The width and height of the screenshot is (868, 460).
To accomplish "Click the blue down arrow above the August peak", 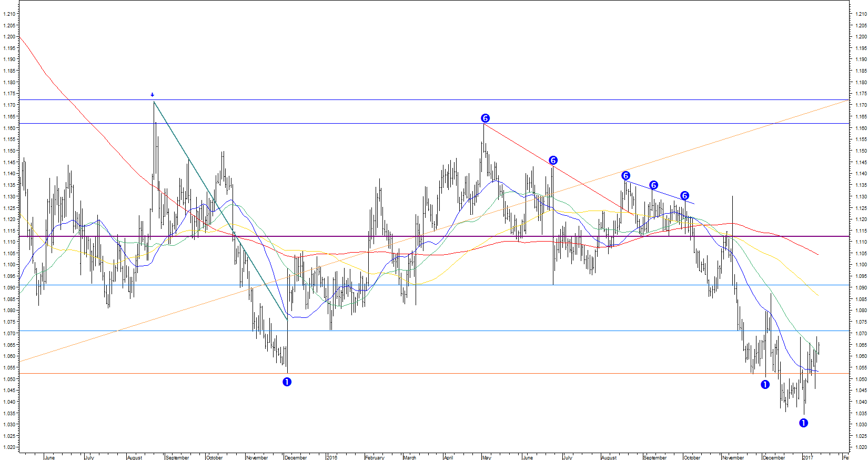I will click(x=153, y=95).
